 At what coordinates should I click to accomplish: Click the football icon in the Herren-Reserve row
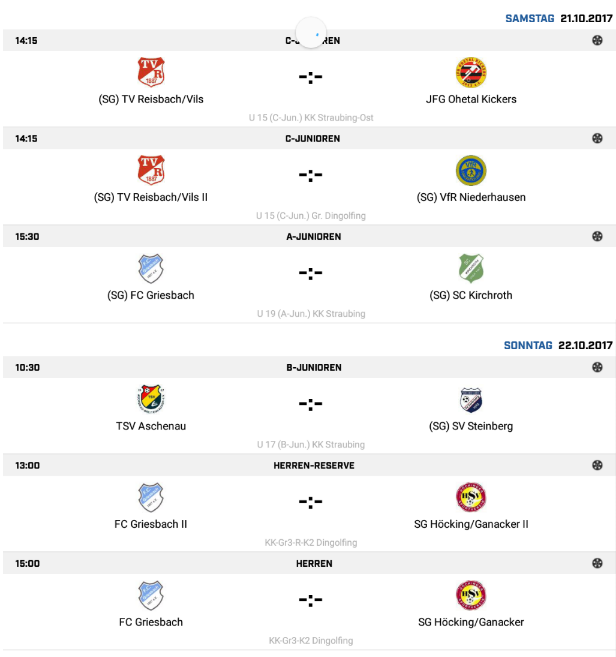pos(598,465)
